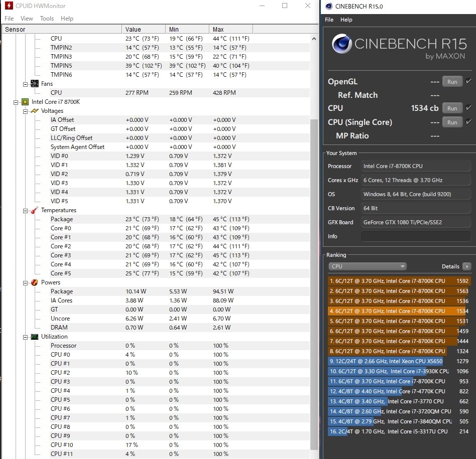Image resolution: width=476 pixels, height=459 pixels.
Task: Open Cinebench File menu
Action: pos(329,20)
